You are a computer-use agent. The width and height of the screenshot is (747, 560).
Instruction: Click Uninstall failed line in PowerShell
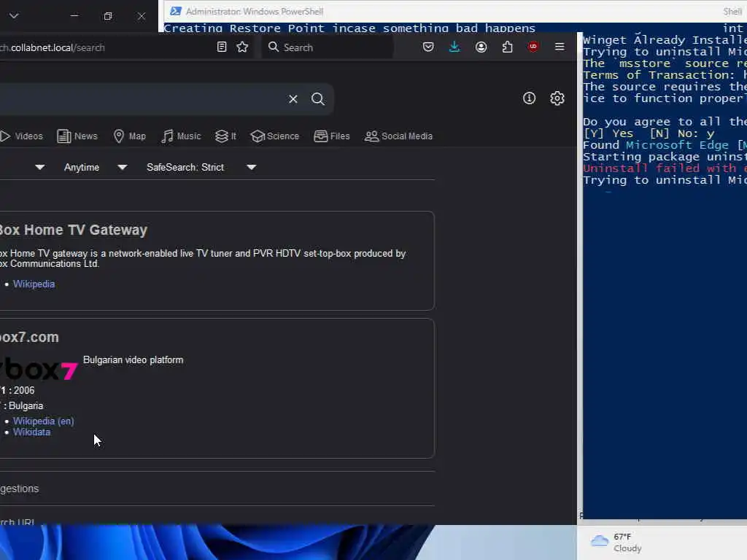tap(665, 168)
